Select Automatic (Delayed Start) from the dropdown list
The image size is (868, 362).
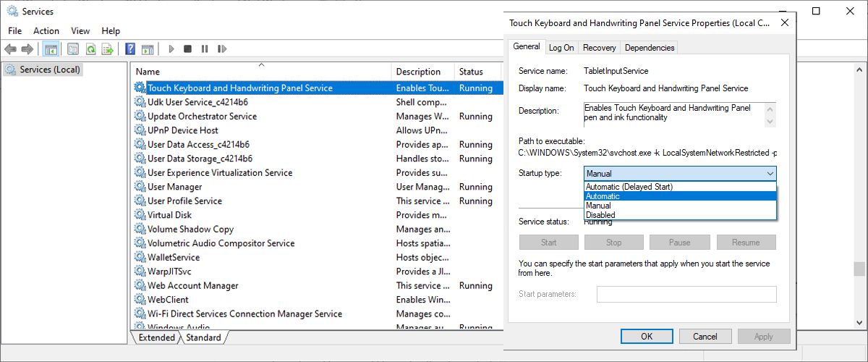coord(629,187)
